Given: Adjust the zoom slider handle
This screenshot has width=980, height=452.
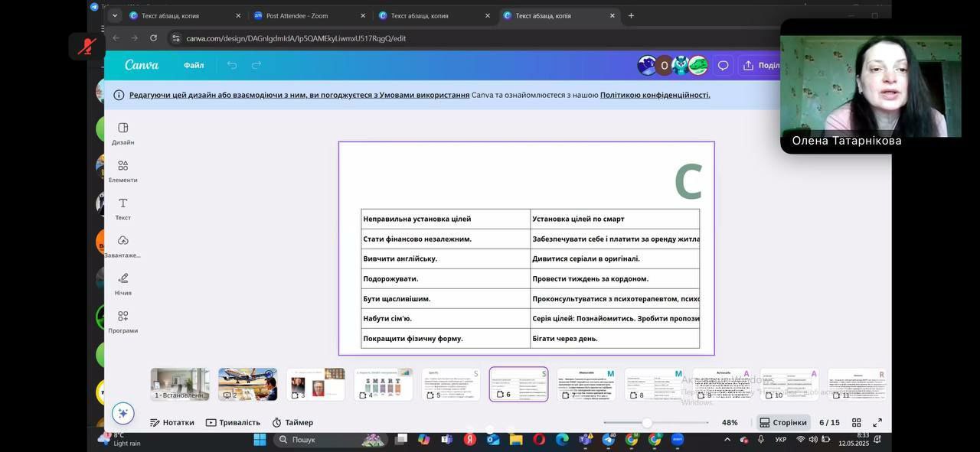Looking at the screenshot, I should [x=647, y=422].
